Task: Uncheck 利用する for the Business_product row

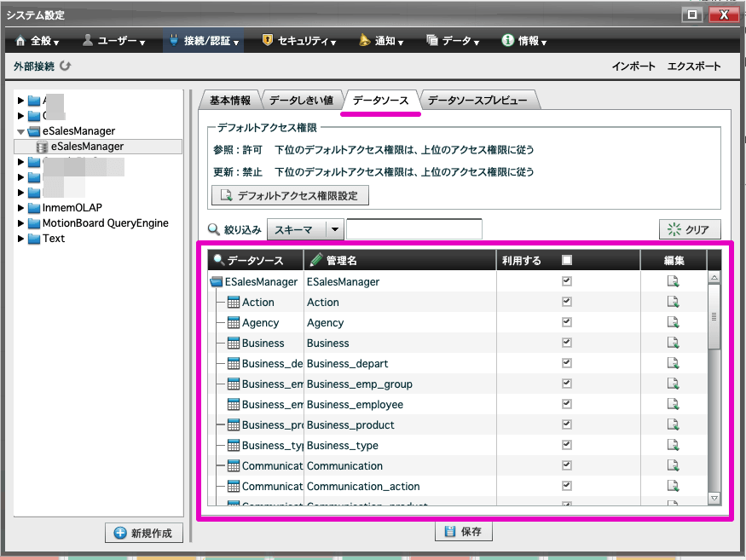Action: tap(567, 424)
